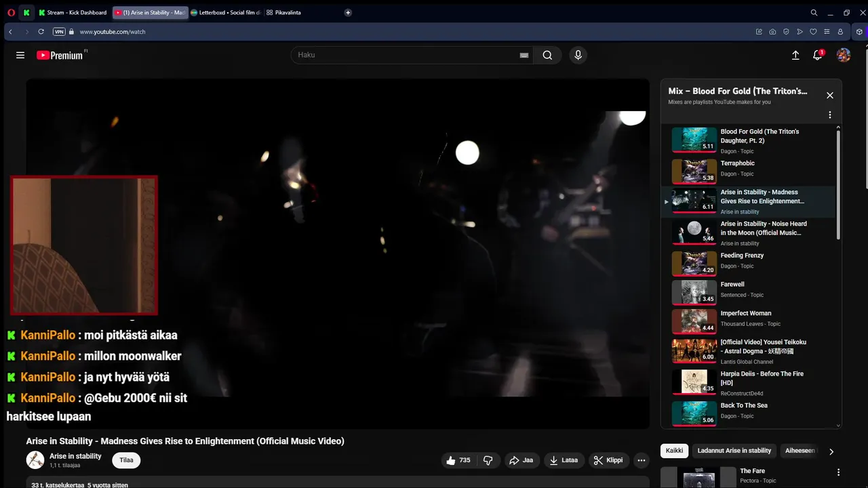868x488 pixels.
Task: Dislike the video
Action: (x=488, y=460)
